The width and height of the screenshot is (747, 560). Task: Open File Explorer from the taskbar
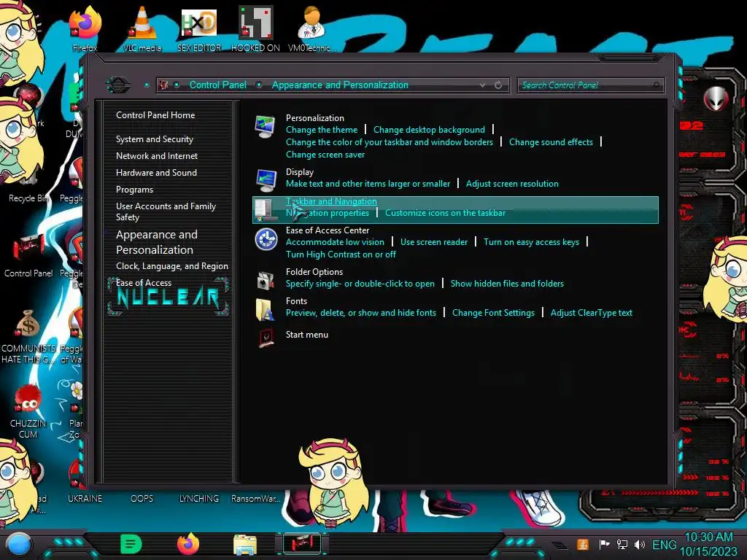245,544
